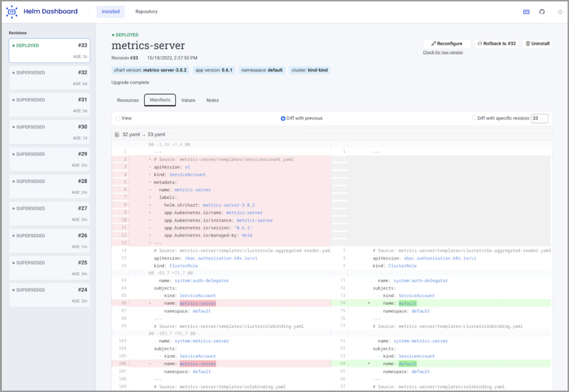Select the View radio option

click(118, 118)
